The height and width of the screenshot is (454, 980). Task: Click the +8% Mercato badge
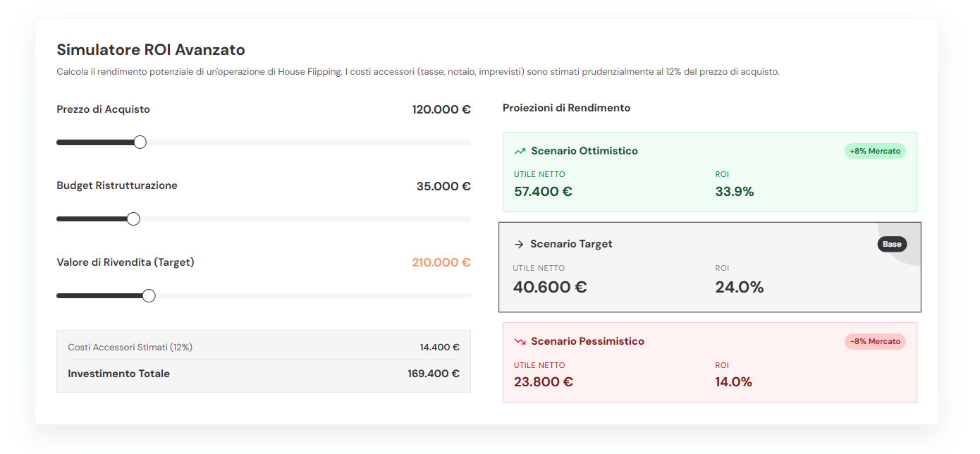pyautogui.click(x=875, y=151)
